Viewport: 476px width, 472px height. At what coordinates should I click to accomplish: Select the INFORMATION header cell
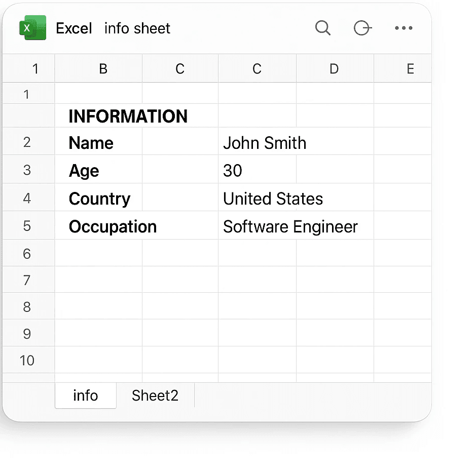pos(128,116)
